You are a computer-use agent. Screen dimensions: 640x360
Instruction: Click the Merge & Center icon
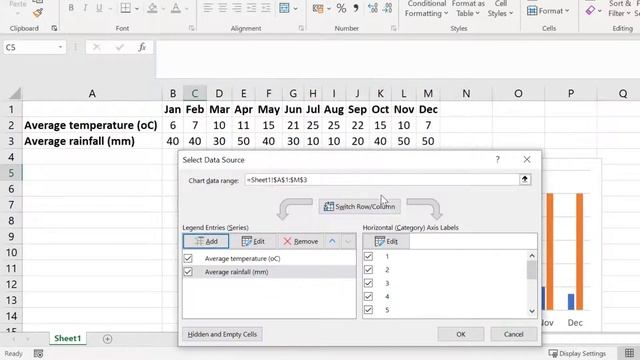(x=284, y=8)
